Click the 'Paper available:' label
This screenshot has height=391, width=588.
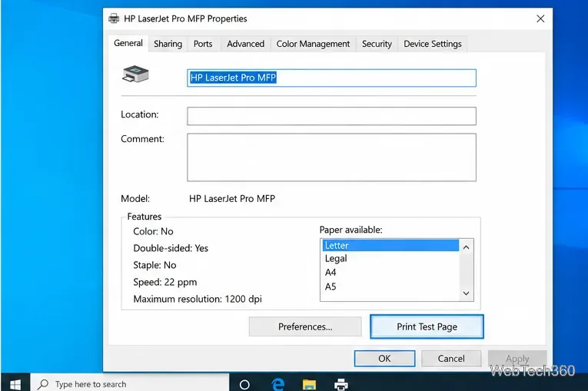point(350,230)
